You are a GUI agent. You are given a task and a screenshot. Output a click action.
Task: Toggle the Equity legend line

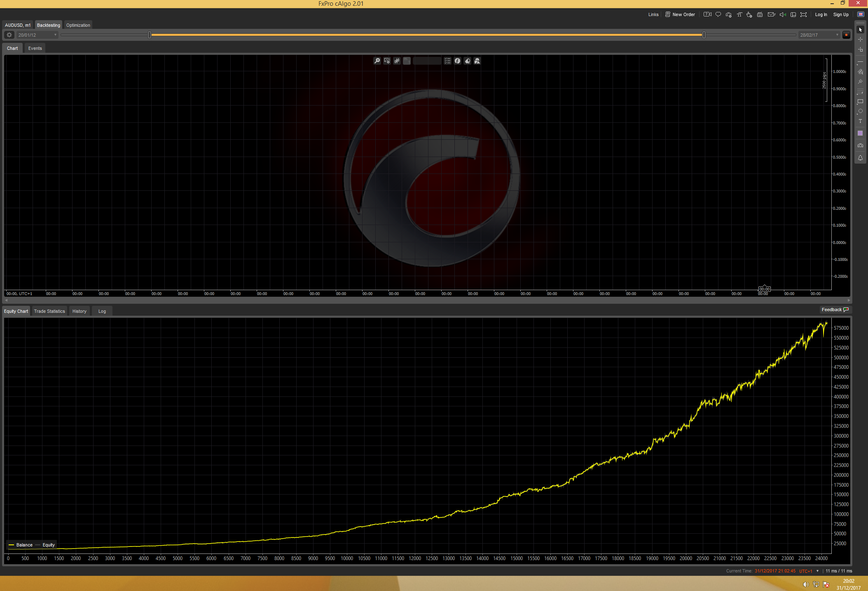pos(45,545)
